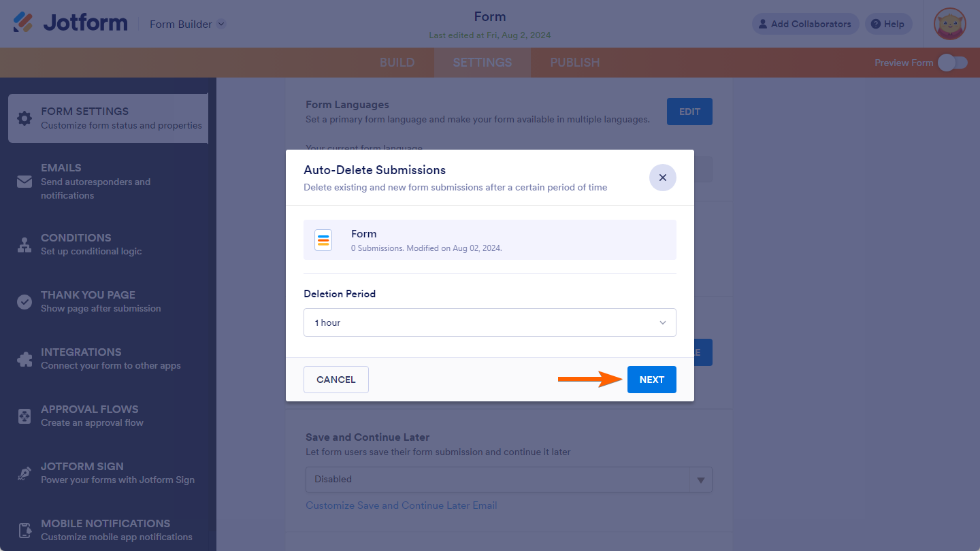
Task: Open the Form Builder dropdown chevron
Action: point(221,24)
